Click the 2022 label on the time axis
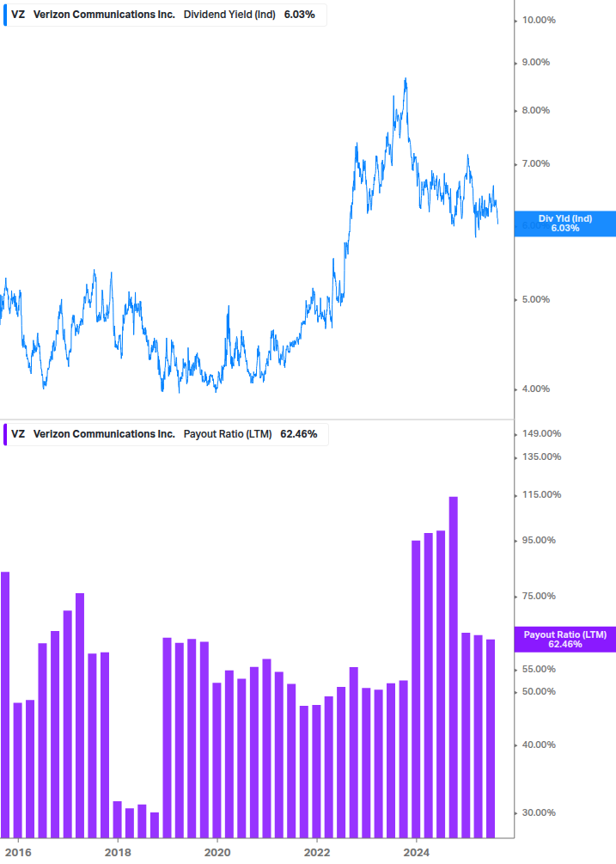The image size is (616, 864). coord(317,853)
